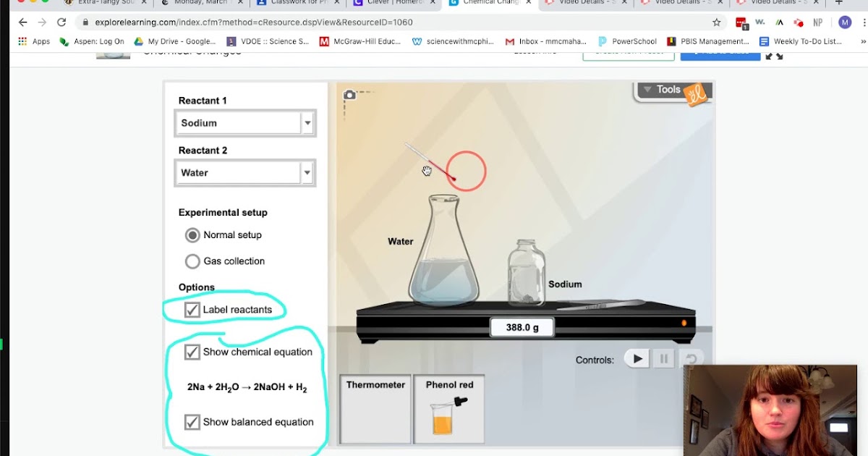Click the Sodium jar on the scale
The image size is (868, 456).
[x=526, y=273]
